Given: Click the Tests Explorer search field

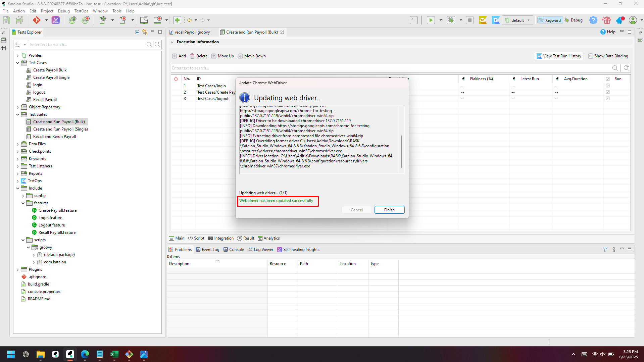Looking at the screenshot, I should (x=87, y=44).
